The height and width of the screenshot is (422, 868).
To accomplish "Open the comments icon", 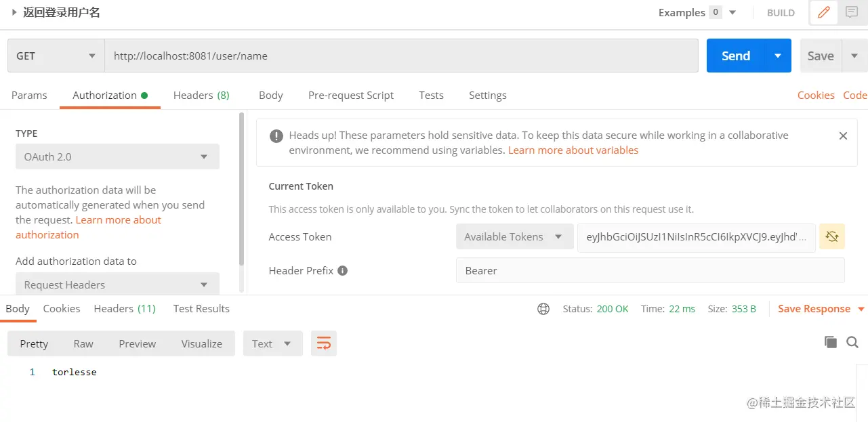I will pos(852,12).
